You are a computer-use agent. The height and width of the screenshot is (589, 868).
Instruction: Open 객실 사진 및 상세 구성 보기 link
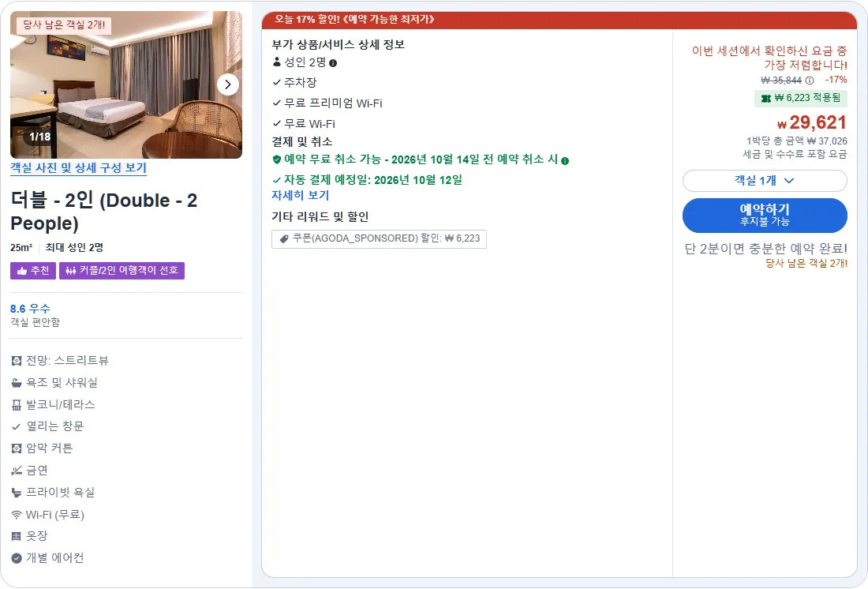click(79, 168)
